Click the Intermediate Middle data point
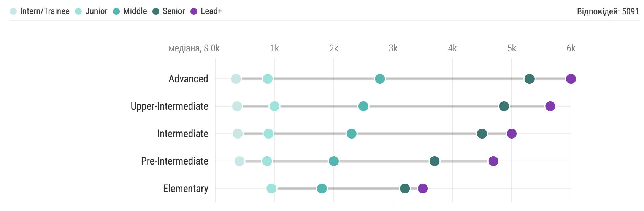 pos(352,134)
